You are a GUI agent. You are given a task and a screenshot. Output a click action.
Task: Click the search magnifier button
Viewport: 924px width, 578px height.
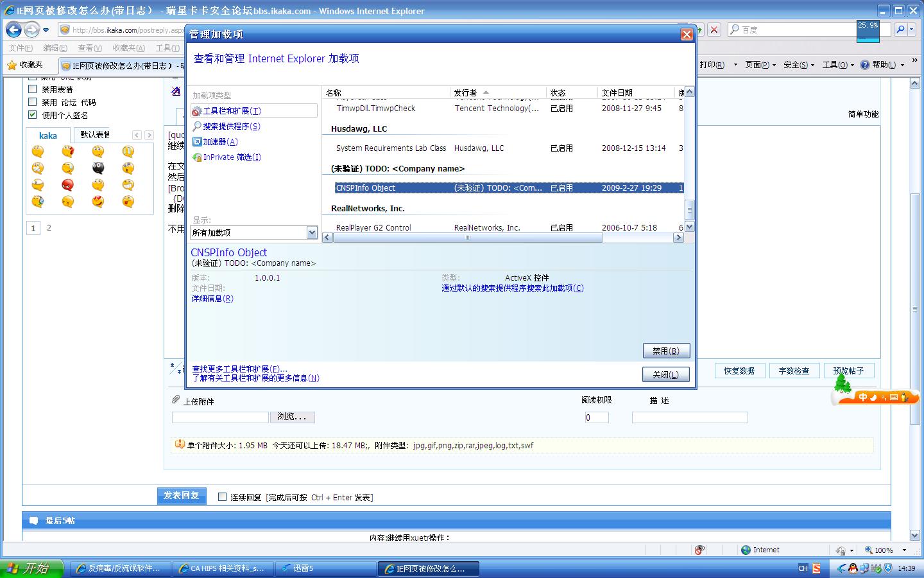coord(901,30)
